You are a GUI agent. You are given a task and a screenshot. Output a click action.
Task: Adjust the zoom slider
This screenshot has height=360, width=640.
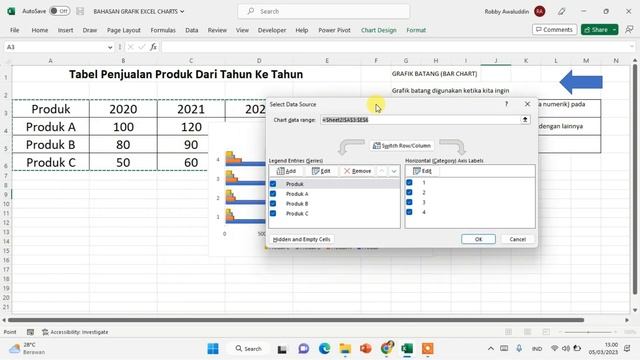[x=588, y=332]
